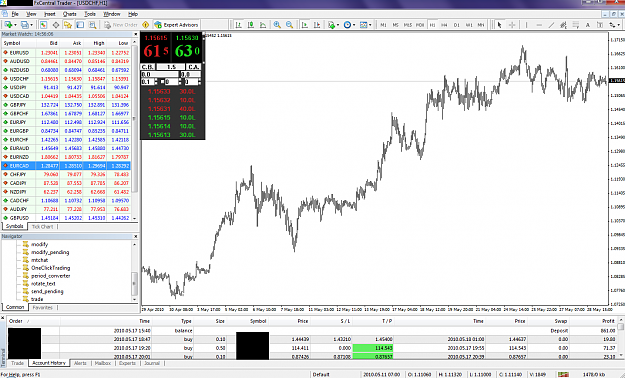Switch to the M1 timeframe

pos(383,25)
